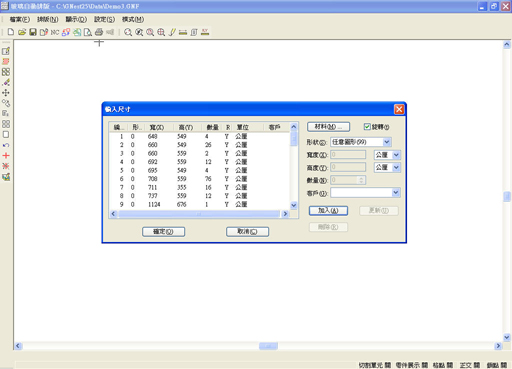Click the greyed 更新 update button
The image size is (512, 369).
[379, 211]
